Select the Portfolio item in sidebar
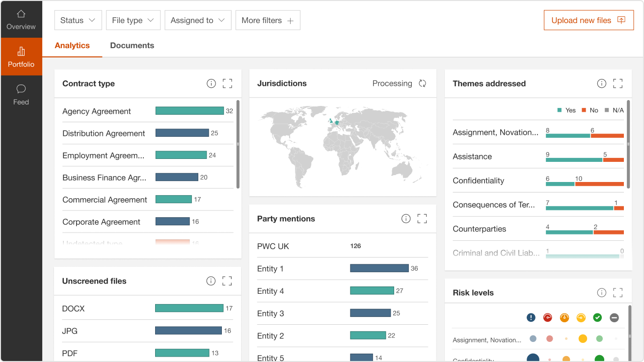 tap(21, 57)
